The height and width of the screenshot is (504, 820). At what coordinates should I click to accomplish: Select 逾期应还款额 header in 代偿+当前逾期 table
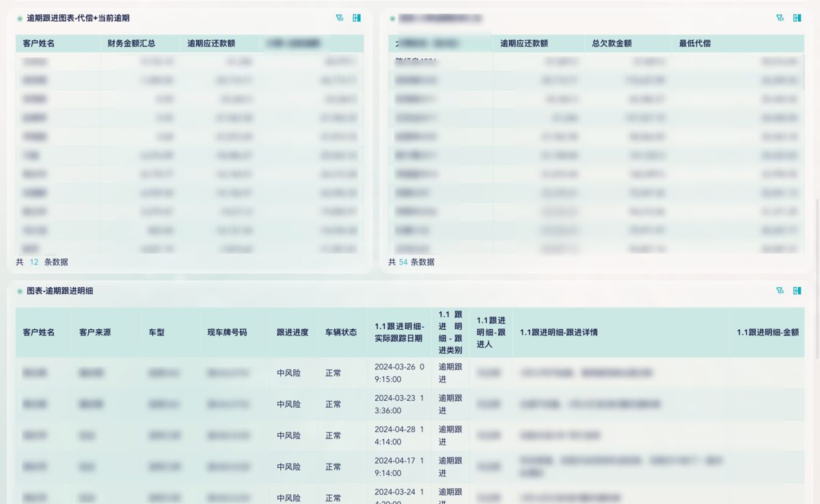tap(211, 44)
